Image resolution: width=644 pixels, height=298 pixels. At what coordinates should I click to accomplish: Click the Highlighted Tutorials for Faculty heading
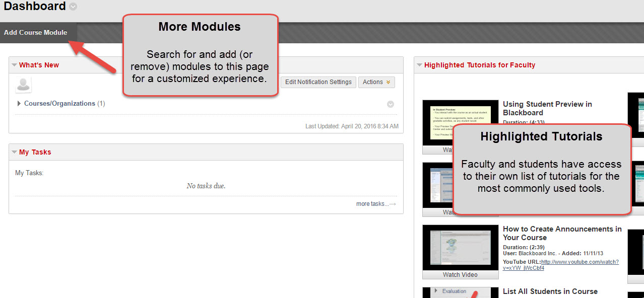(480, 65)
